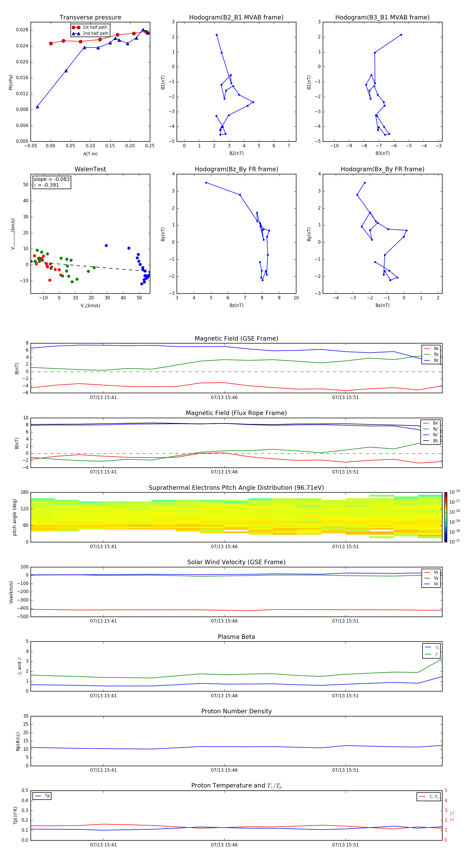Click the Bx' entry in Flux Rope legend
Screen dimensions: 473x868
point(431,423)
